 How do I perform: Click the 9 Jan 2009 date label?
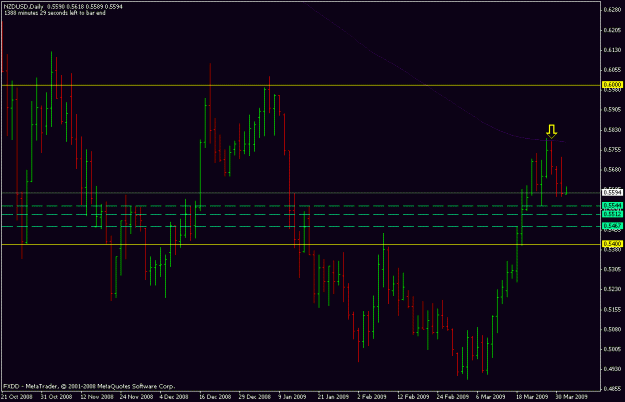coord(292,397)
